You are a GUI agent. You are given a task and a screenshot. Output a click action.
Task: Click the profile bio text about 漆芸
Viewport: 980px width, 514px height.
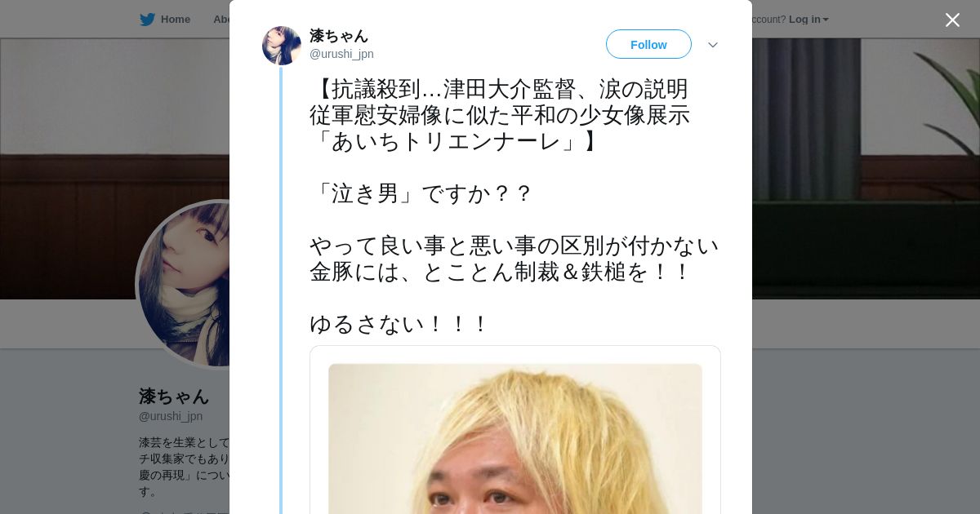click(185, 467)
